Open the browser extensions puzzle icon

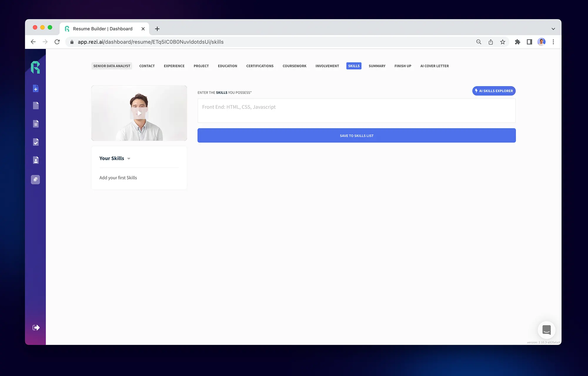[518, 42]
